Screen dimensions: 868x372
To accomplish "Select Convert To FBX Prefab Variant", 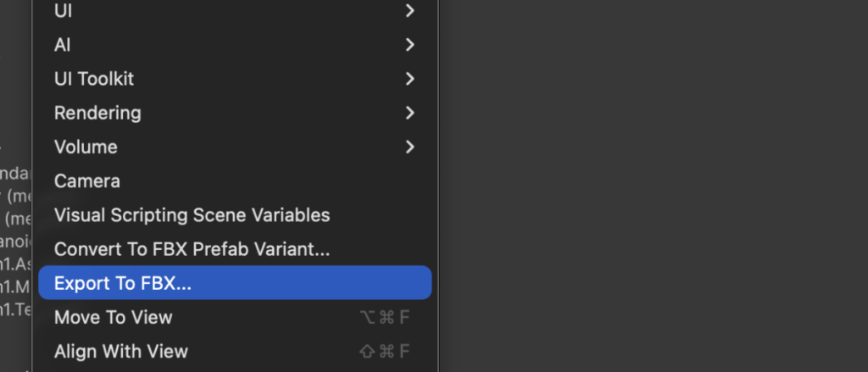I will [x=192, y=249].
